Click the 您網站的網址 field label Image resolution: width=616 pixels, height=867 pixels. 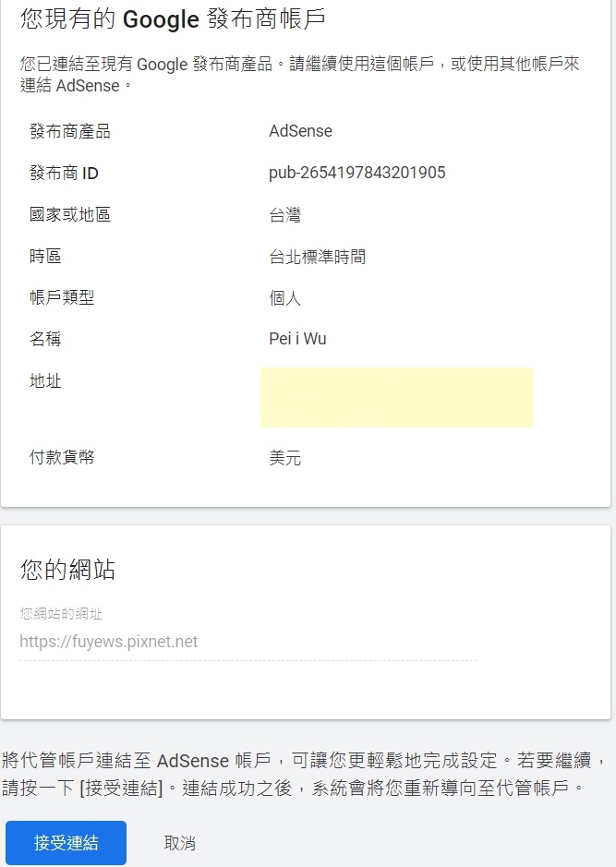click(61, 614)
